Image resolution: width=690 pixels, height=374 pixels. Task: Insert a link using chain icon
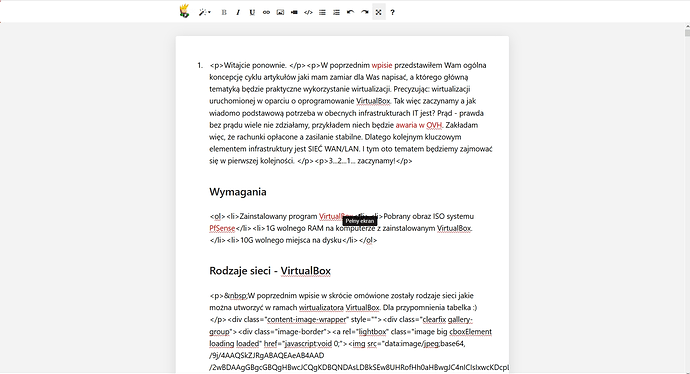(x=266, y=12)
